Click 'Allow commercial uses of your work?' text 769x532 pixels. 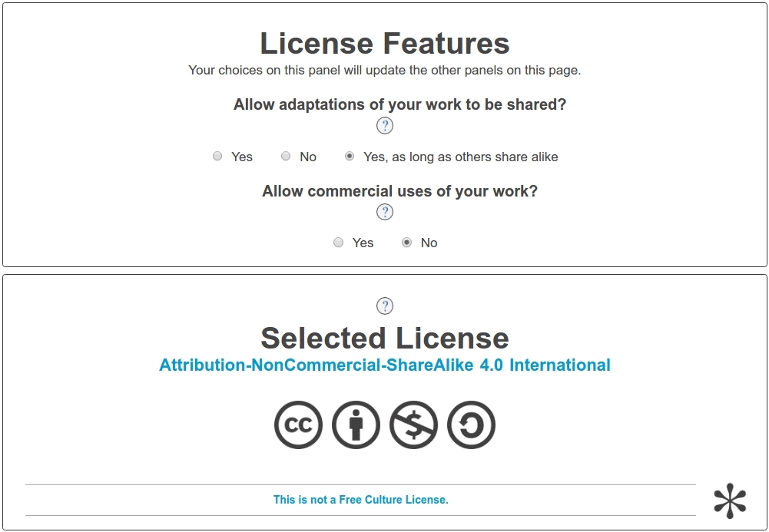(399, 190)
